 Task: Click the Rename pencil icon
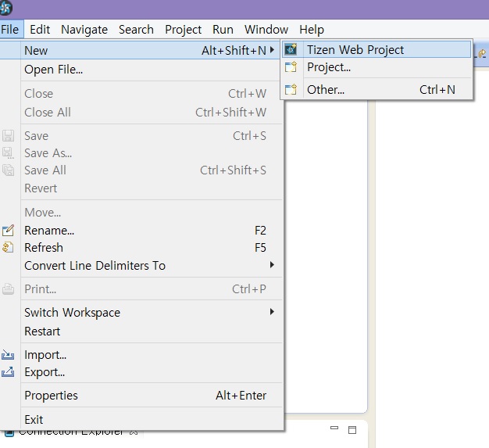click(x=8, y=231)
